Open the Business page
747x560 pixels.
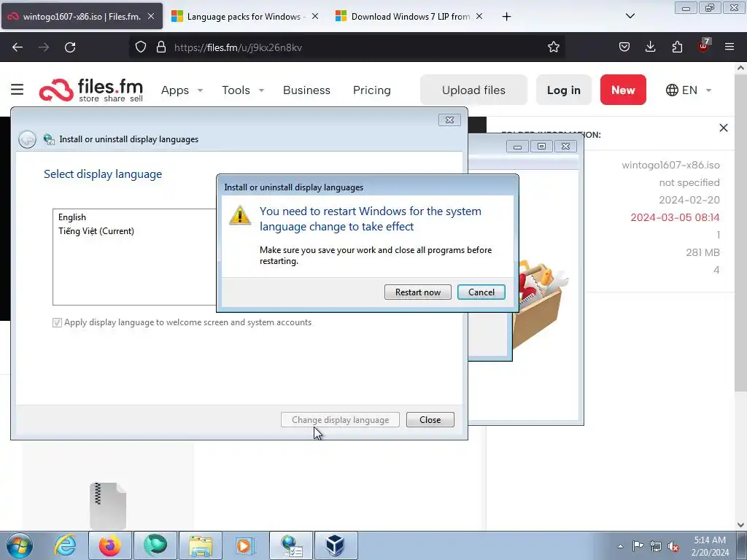(306, 90)
